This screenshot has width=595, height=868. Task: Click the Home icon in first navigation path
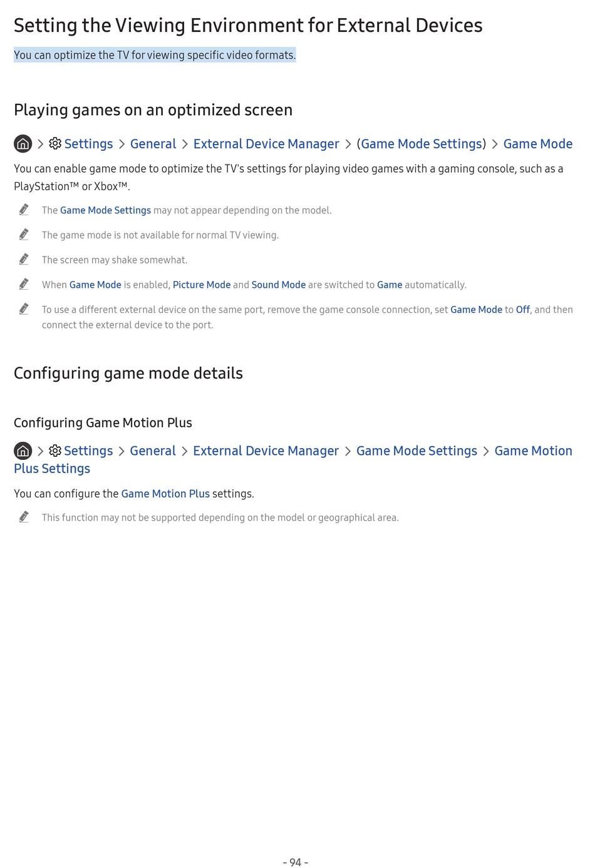23,144
